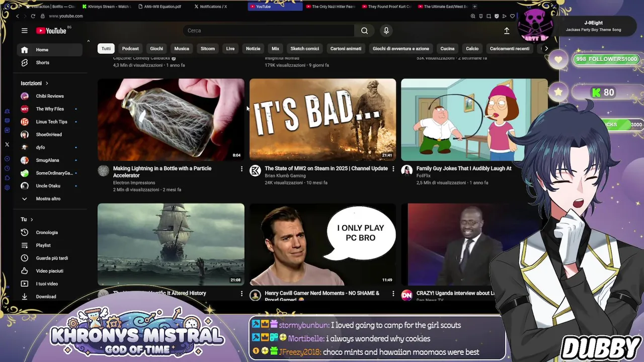Expand the Tu section chevron

click(32, 220)
